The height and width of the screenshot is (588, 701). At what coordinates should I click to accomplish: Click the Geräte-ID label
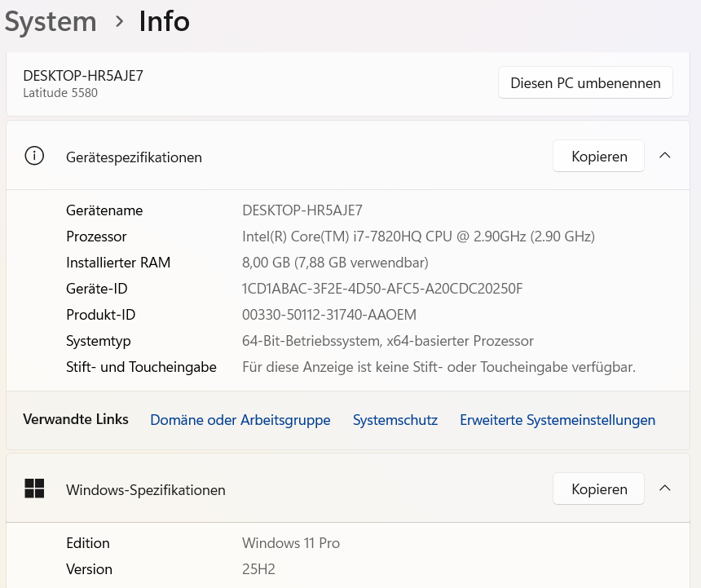[x=97, y=289]
